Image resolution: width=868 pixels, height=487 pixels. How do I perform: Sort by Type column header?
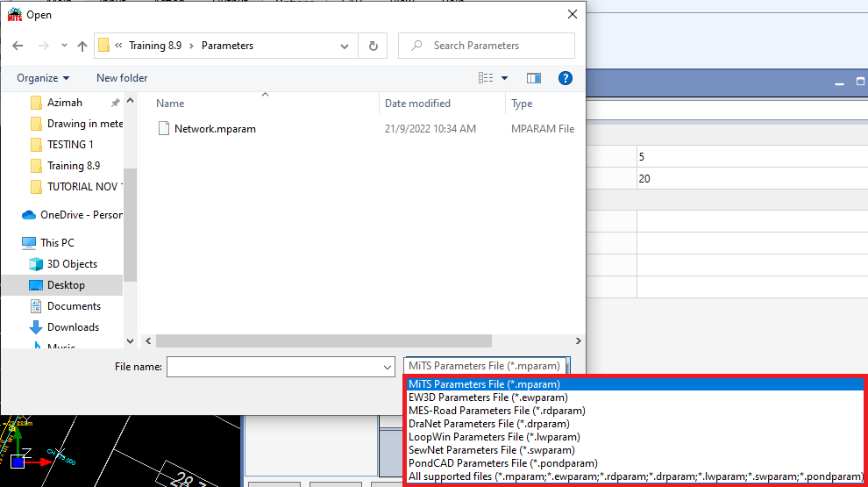(x=522, y=104)
